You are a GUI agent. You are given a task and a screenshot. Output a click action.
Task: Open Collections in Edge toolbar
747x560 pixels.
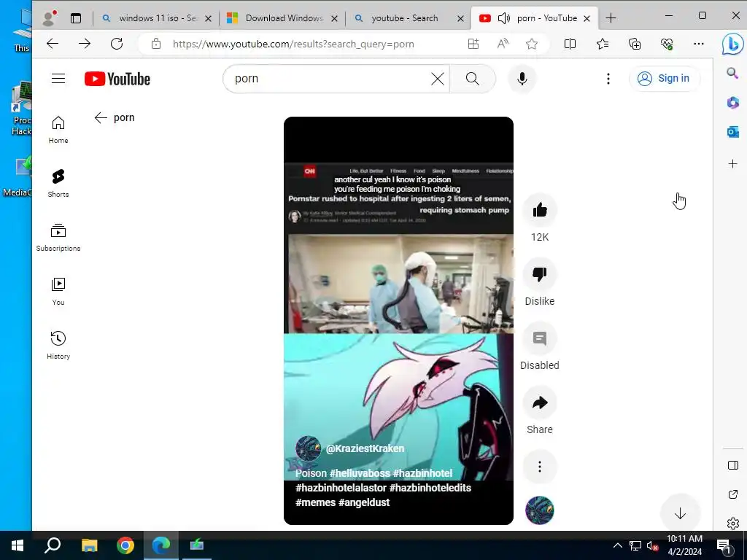(635, 44)
